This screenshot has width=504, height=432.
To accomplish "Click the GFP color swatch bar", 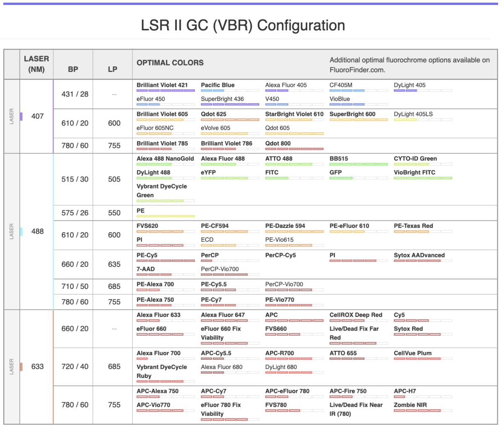I will point(358,178).
